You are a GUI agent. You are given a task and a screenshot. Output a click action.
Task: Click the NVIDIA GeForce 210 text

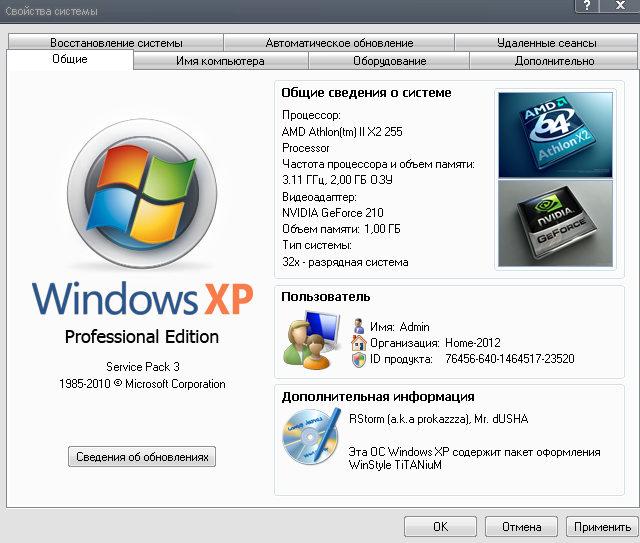(333, 213)
